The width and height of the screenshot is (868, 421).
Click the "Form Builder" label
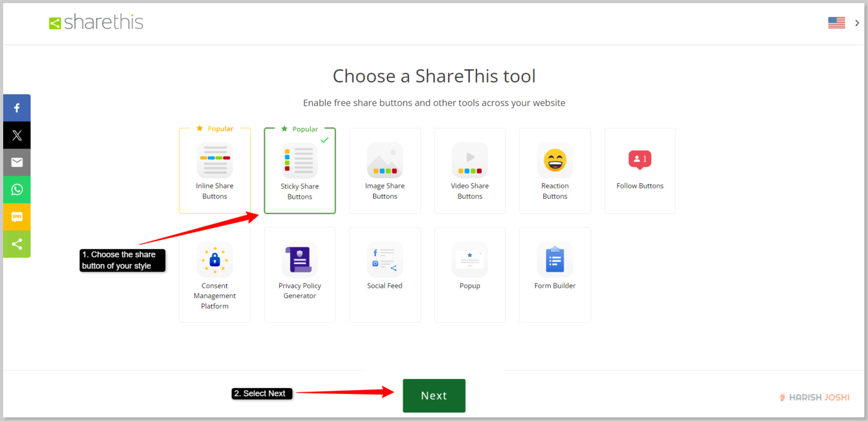[555, 286]
